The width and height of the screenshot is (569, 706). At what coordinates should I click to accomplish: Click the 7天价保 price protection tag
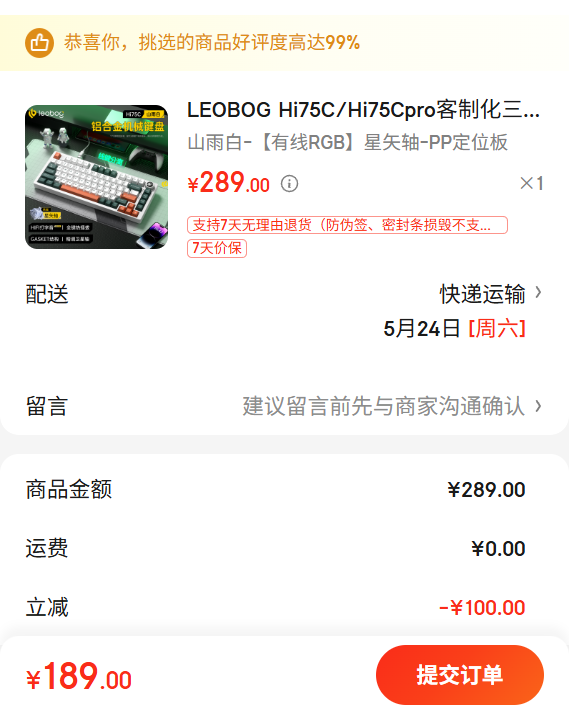click(x=217, y=248)
